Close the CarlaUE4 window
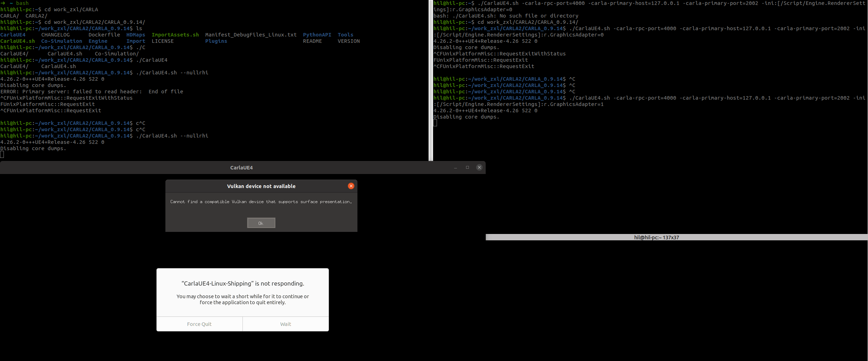Viewport: 868px width, 361px height. point(479,167)
